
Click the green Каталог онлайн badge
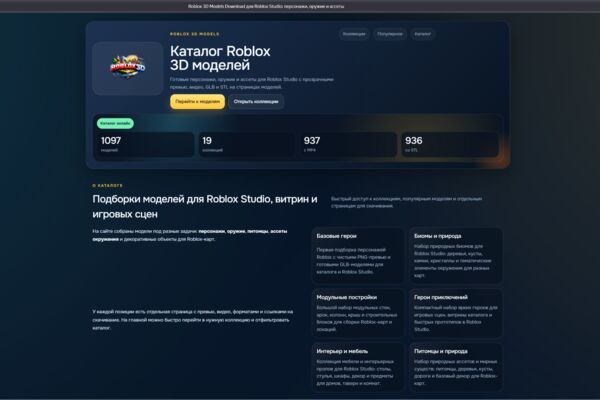point(115,123)
